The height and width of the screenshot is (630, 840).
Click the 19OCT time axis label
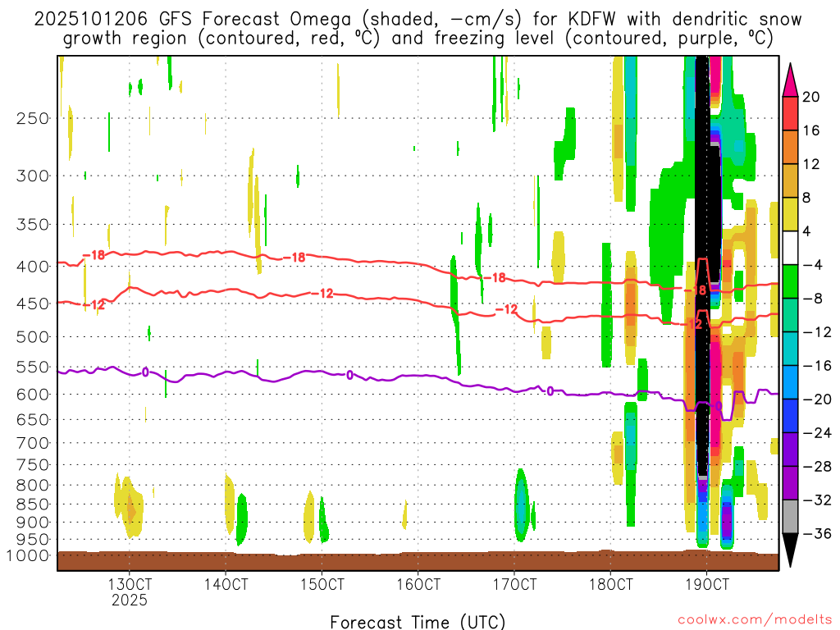point(707,584)
